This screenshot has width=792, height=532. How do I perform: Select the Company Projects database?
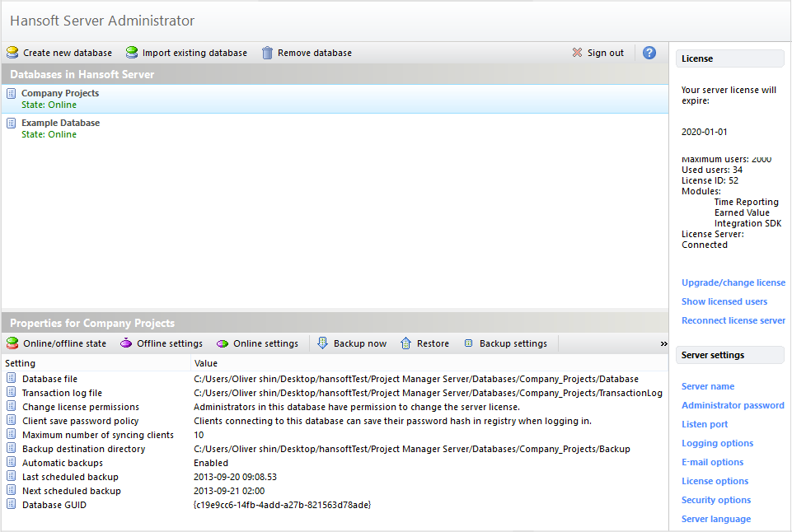(x=335, y=99)
